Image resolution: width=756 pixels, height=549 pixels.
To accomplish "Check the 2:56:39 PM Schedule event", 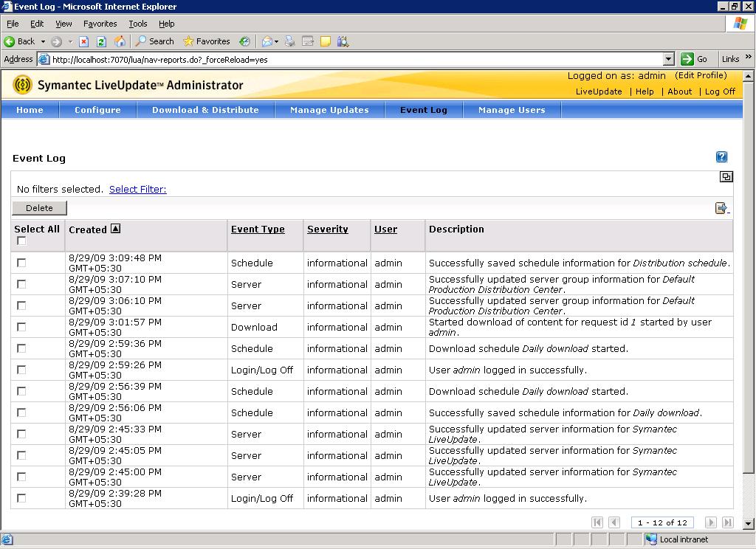I will (x=21, y=391).
